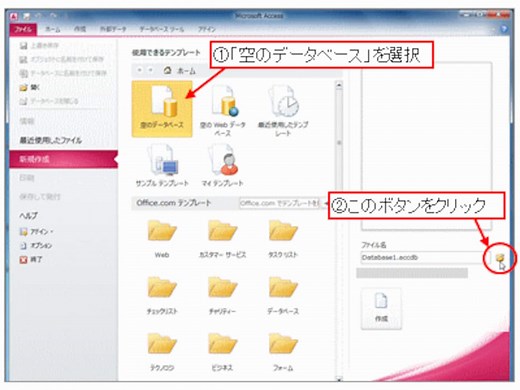Open the データベース template folder
The image size is (520, 390).
[x=283, y=296]
